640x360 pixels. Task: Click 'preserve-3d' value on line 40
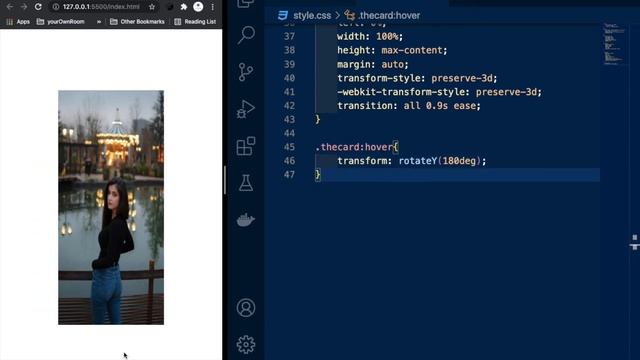click(x=462, y=78)
